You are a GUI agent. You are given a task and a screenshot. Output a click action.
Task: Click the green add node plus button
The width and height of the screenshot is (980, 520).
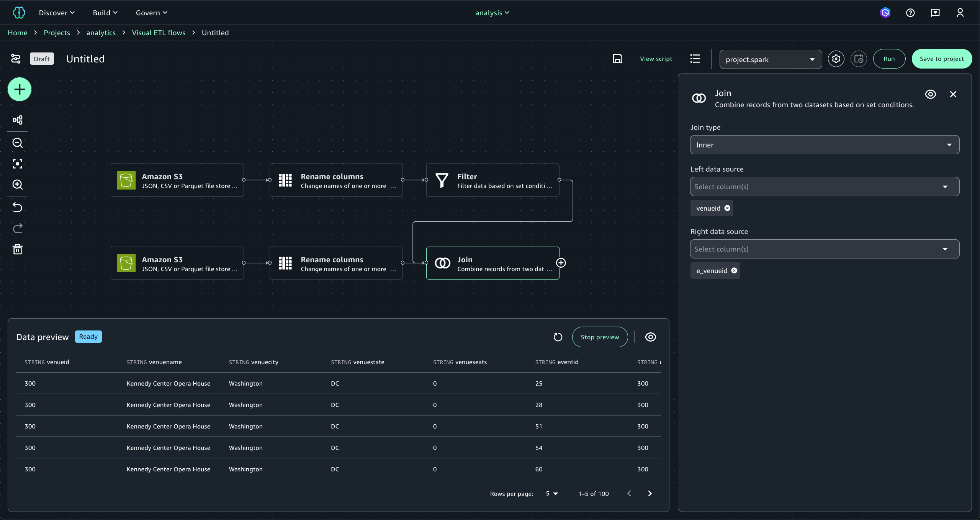click(x=20, y=90)
